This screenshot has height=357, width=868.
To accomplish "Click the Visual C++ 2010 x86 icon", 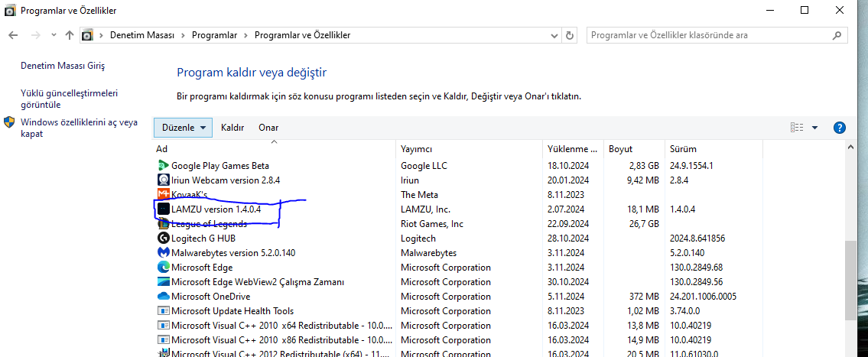I will pos(163,340).
